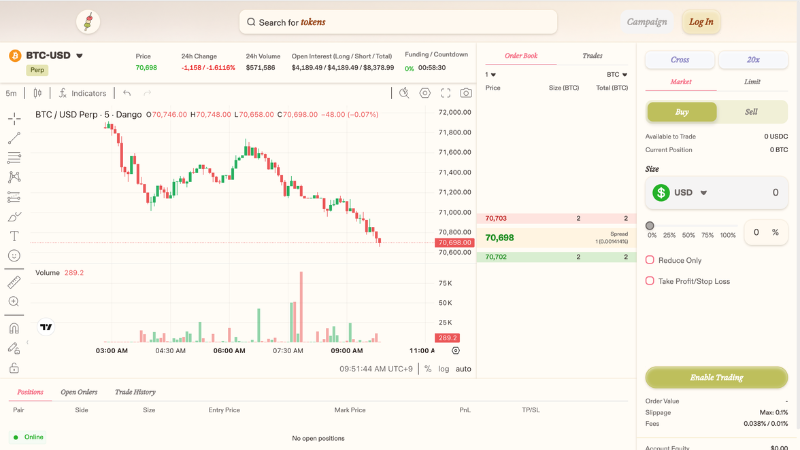
Task: Click the size percent input box
Action: click(765, 232)
